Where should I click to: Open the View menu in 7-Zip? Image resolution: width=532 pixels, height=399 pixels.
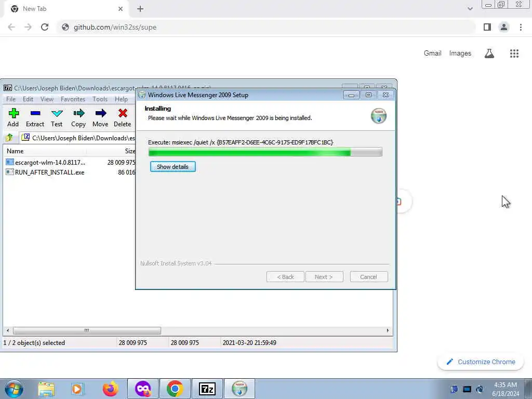click(47, 99)
